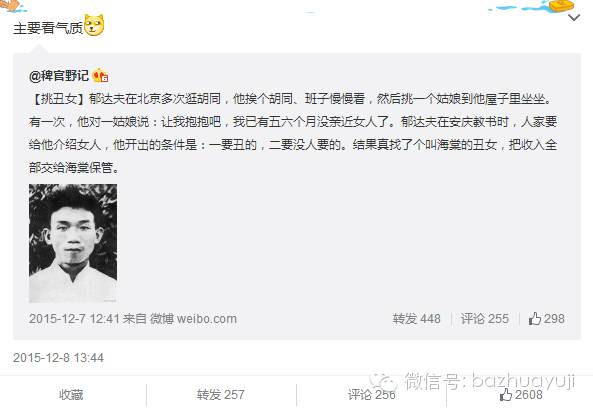View the original post's 转发 448 reposts

pyautogui.click(x=416, y=319)
